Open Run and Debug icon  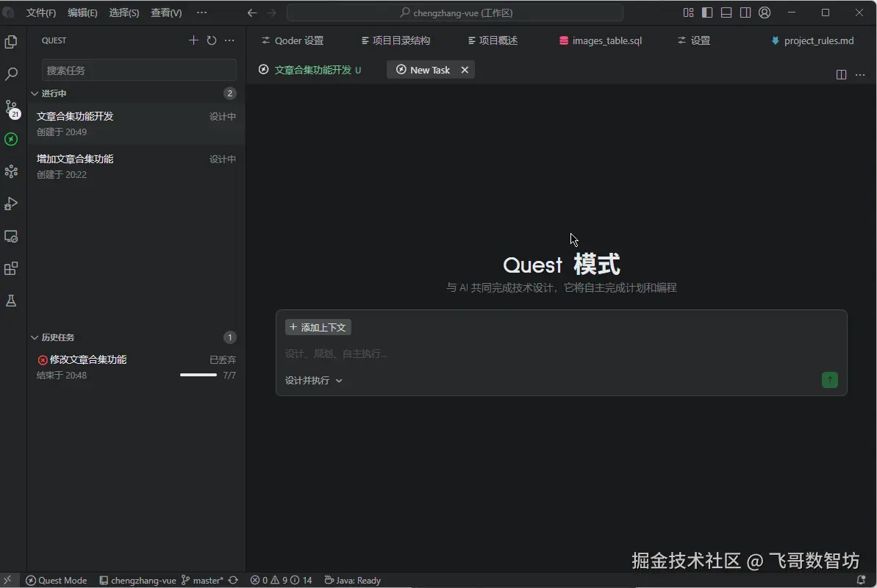tap(11, 204)
